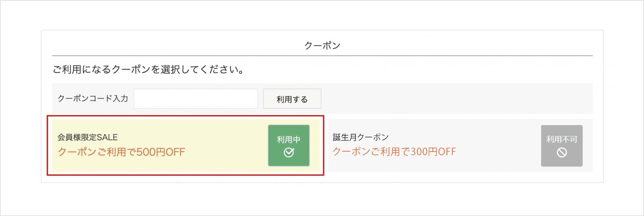Image resolution: width=644 pixels, height=216 pixels.
Task: Click the クーポン section heading
Action: [x=322, y=45]
